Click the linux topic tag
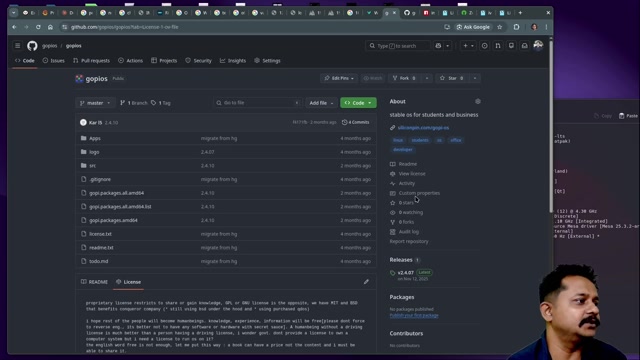The image size is (640, 360). point(398,140)
